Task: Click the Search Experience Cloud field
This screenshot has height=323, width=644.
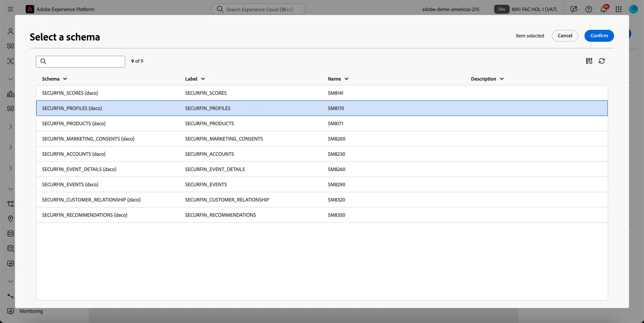Action: pos(258,9)
